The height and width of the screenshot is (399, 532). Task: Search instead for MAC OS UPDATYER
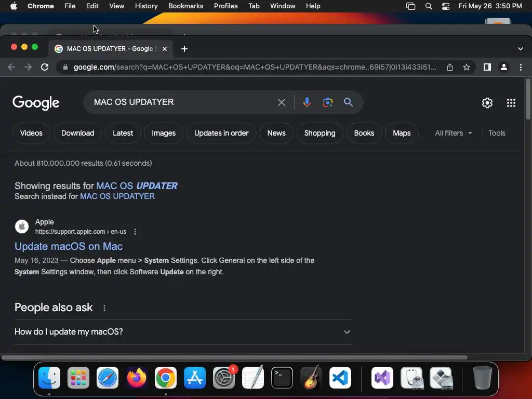117,196
